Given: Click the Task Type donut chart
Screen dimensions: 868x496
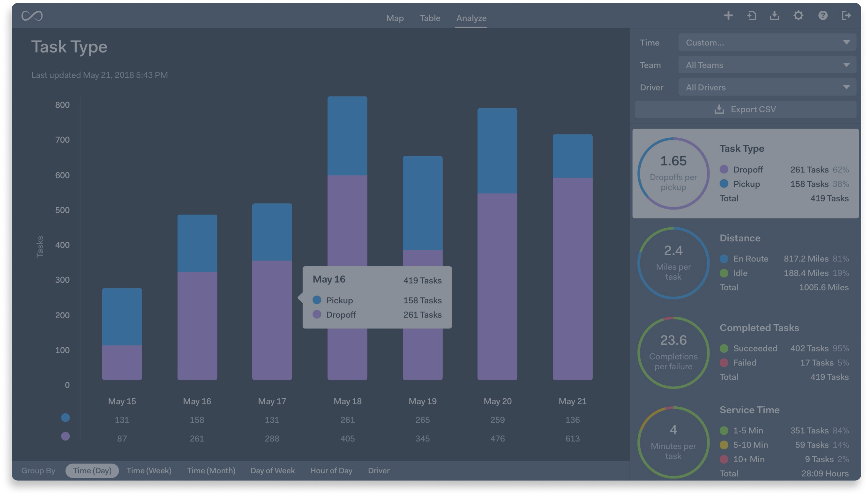Looking at the screenshot, I should click(673, 173).
